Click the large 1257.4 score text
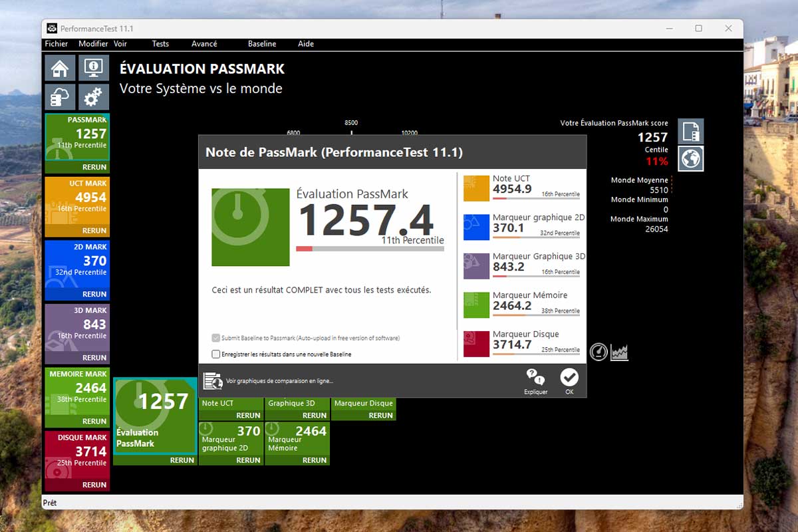Viewport: 798px width, 532px height. 366,221
